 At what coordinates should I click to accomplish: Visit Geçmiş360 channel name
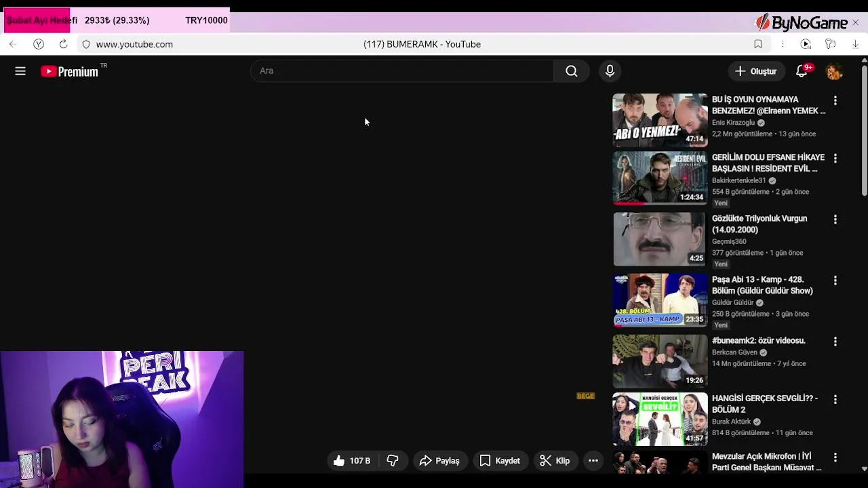point(729,241)
